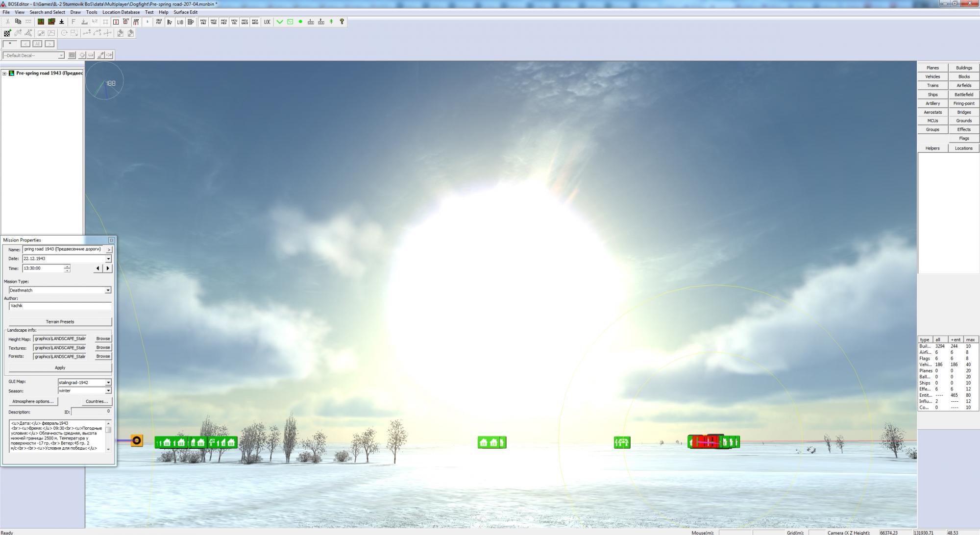Step time backward with left arrow

(98, 268)
